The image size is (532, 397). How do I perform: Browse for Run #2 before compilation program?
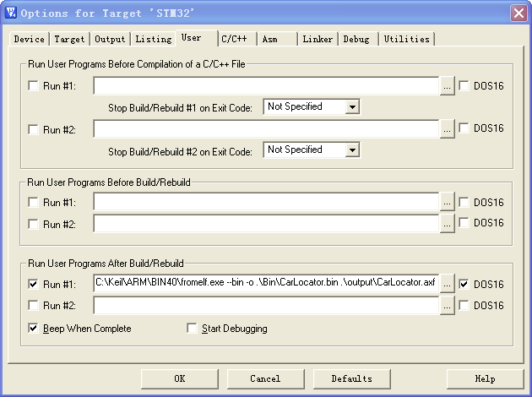coord(448,129)
